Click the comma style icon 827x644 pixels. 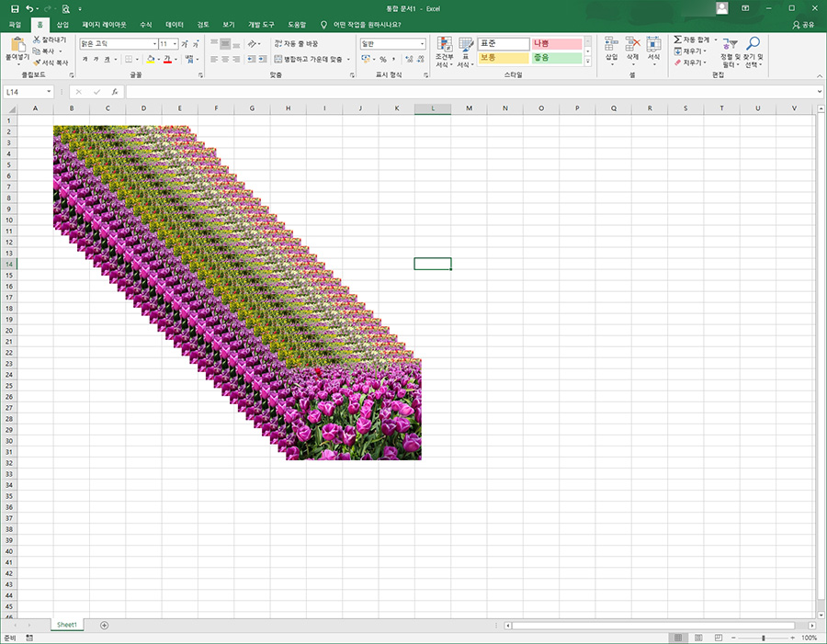394,59
